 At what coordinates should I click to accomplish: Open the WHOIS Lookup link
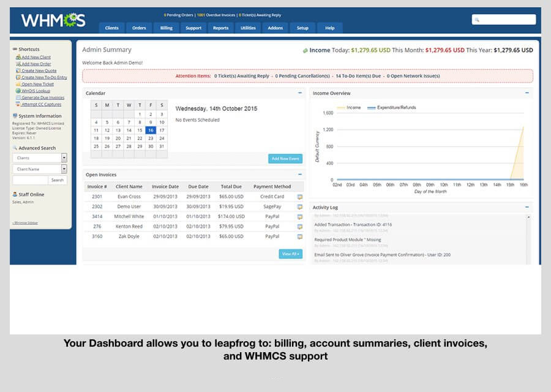click(36, 91)
